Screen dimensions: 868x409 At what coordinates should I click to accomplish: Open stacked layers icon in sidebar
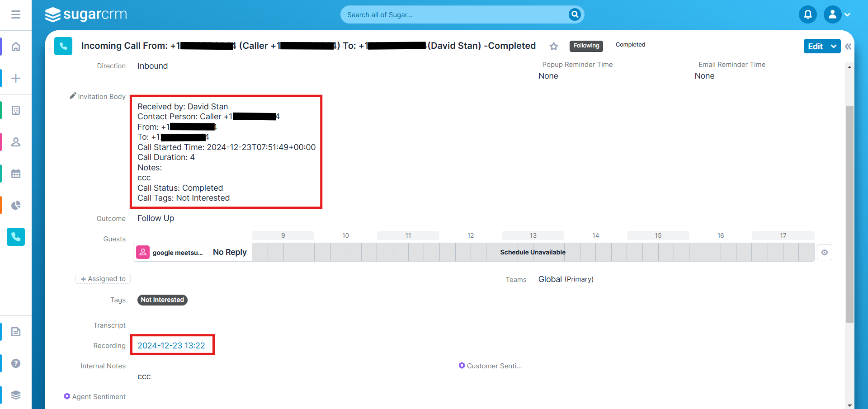tap(16, 395)
